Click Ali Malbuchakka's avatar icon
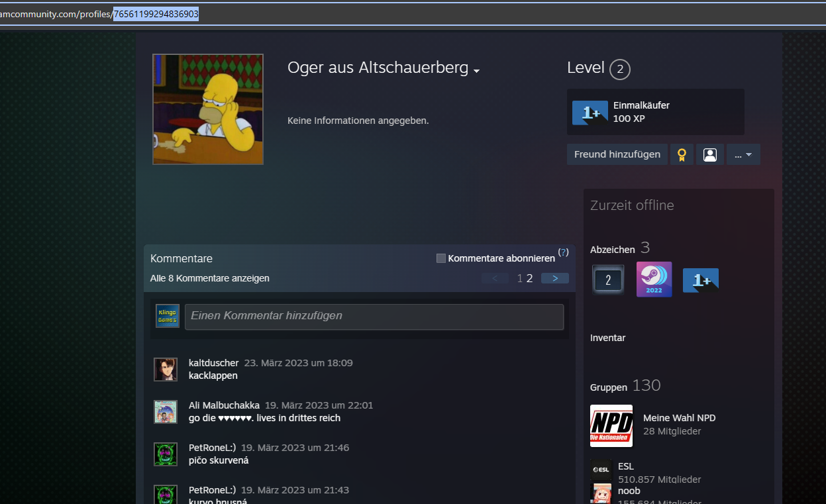The height and width of the screenshot is (504, 826). [x=166, y=412]
